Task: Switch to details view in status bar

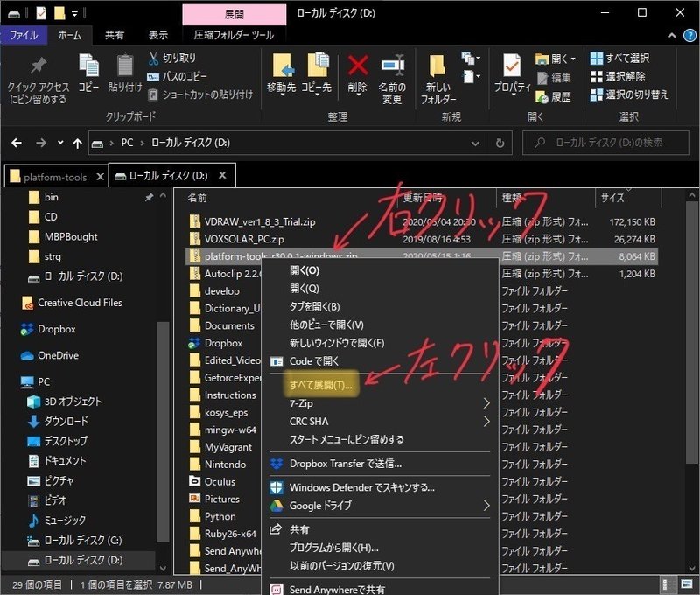Action: click(x=666, y=584)
